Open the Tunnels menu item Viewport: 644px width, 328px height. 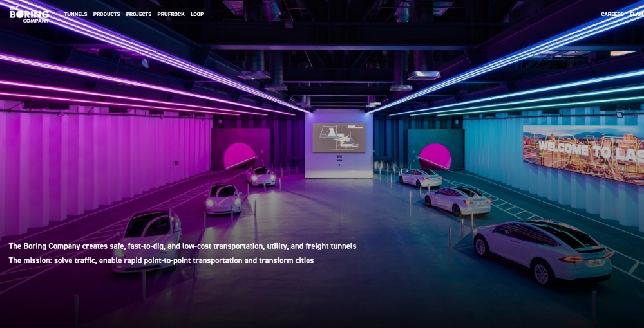75,14
